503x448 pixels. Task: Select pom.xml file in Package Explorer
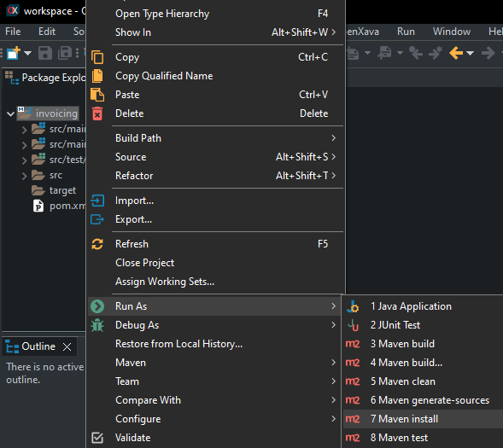59,206
